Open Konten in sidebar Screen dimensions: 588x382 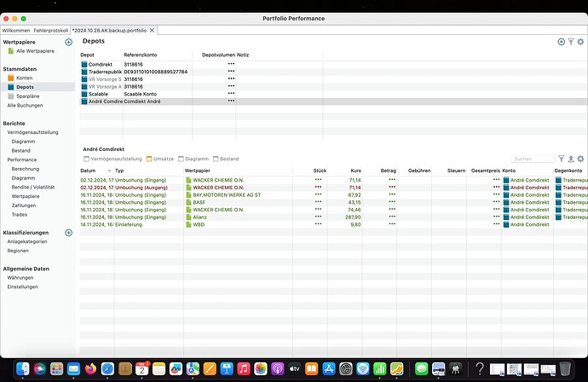point(25,78)
